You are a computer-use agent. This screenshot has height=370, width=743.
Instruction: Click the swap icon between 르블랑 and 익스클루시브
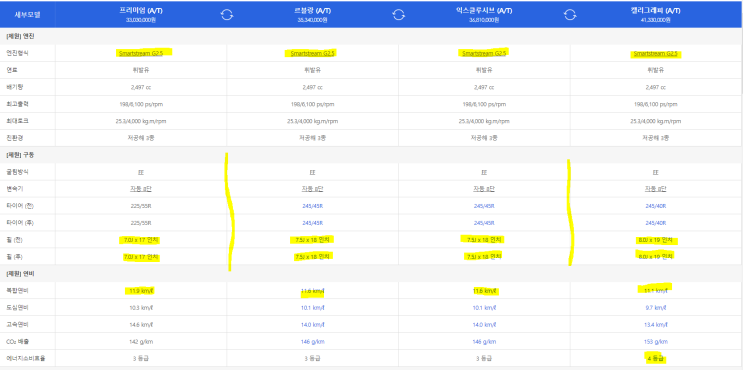399,15
